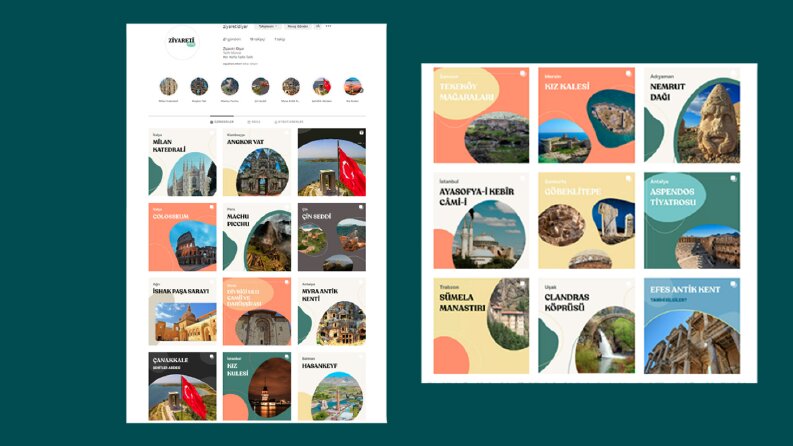Image resolution: width=793 pixels, height=446 pixels.
Task: Click the Mesaj Gönder button
Action: 297,26
